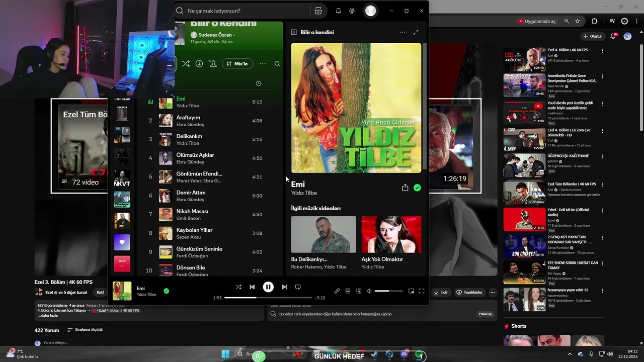The image size is (644, 362).
Task: Enter Spotify full screen mode
Action: click(422, 291)
